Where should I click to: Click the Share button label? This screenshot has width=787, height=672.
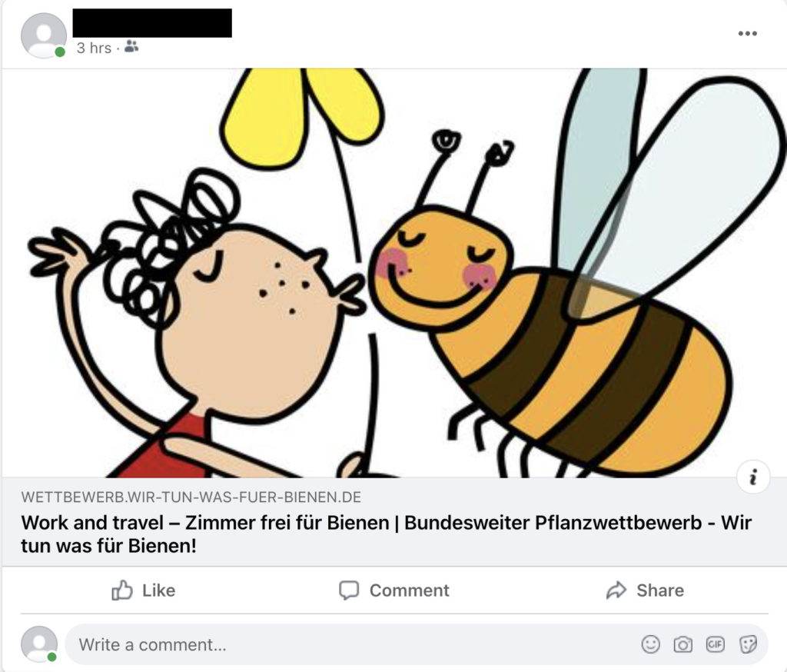point(660,590)
